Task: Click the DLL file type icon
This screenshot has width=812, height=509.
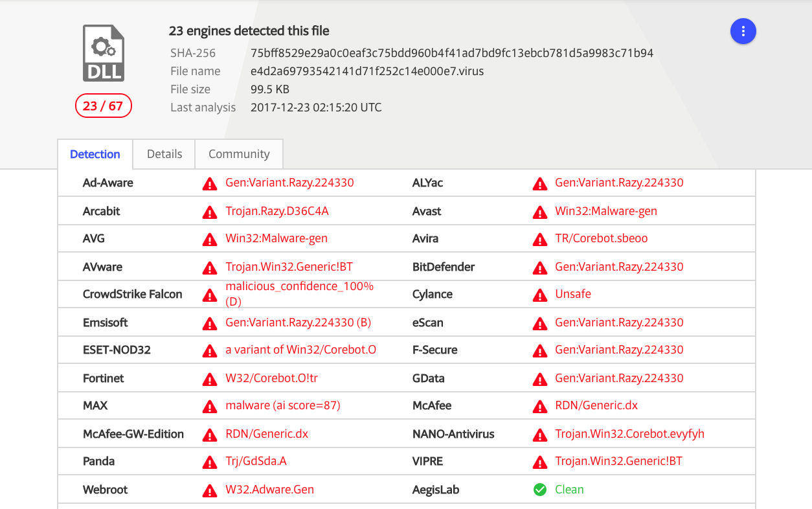Action: coord(104,53)
